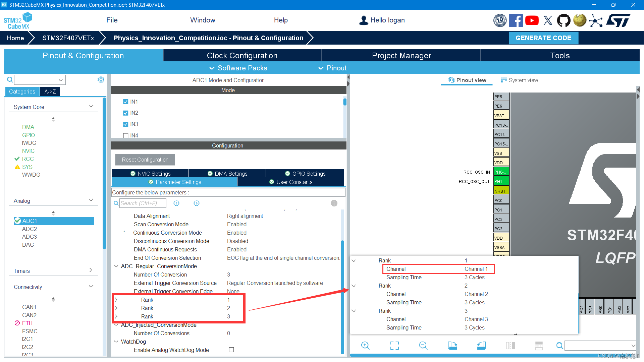
Task: Uncheck the IN1 channel checkbox
Action: point(126,102)
